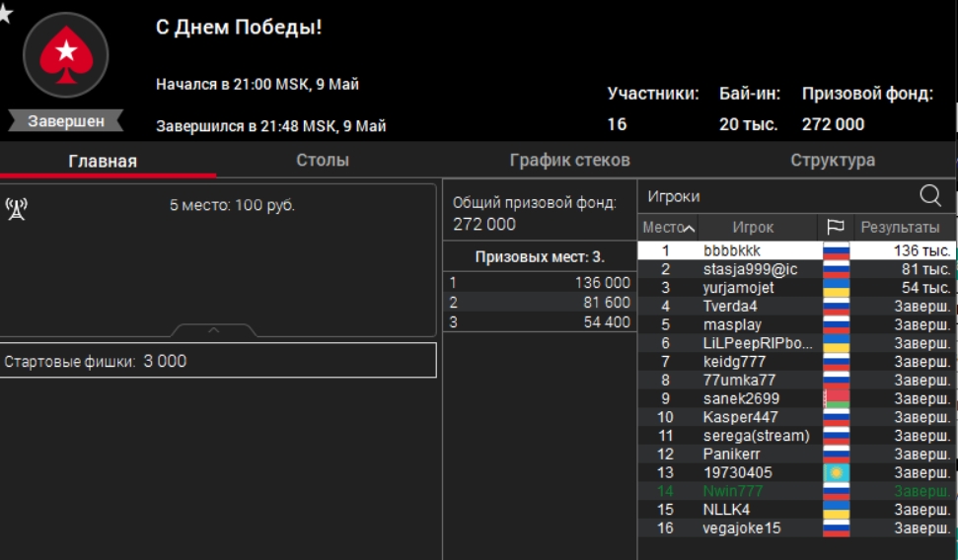The height and width of the screenshot is (560, 958).
Task: Switch to the Столы tab
Action: point(323,160)
